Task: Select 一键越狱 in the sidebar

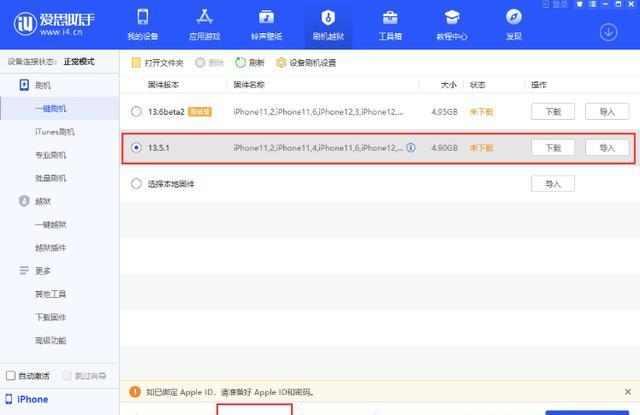Action: 51,224
